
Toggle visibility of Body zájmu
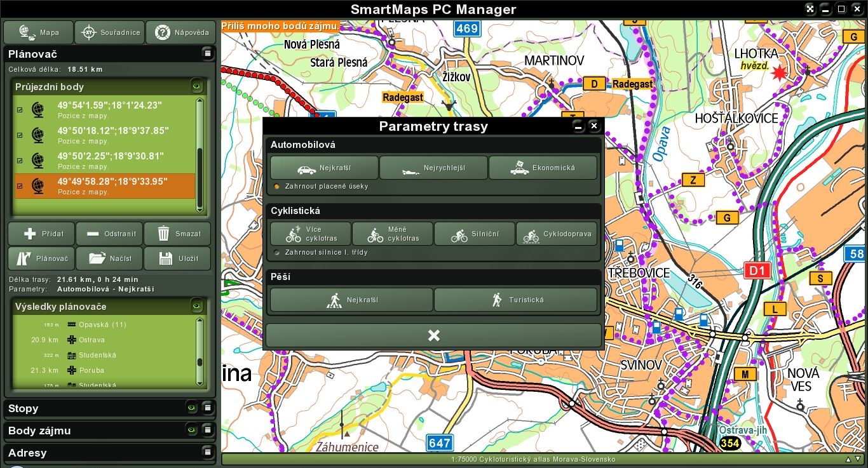pos(191,430)
